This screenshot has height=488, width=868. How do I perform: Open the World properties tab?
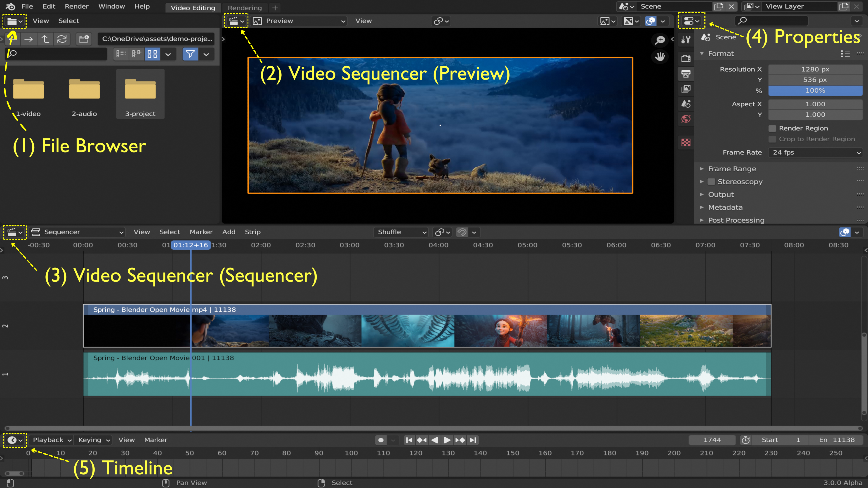click(686, 119)
